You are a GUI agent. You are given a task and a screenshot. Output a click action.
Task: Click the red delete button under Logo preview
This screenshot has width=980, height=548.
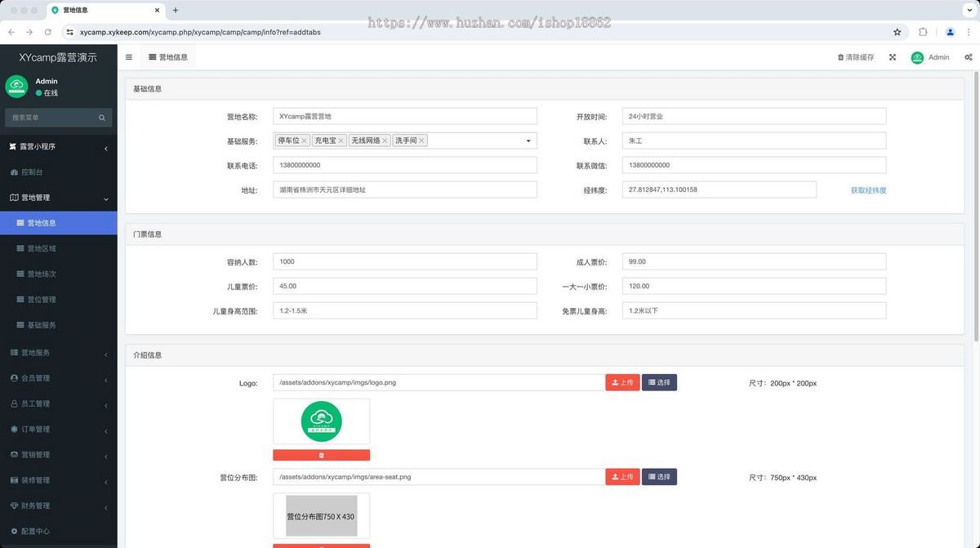point(321,455)
